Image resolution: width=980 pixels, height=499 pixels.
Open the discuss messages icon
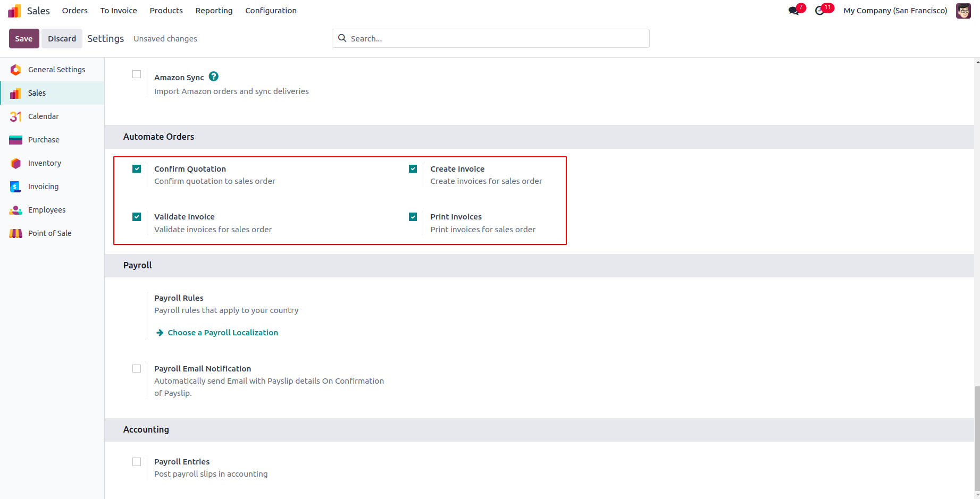pos(794,11)
